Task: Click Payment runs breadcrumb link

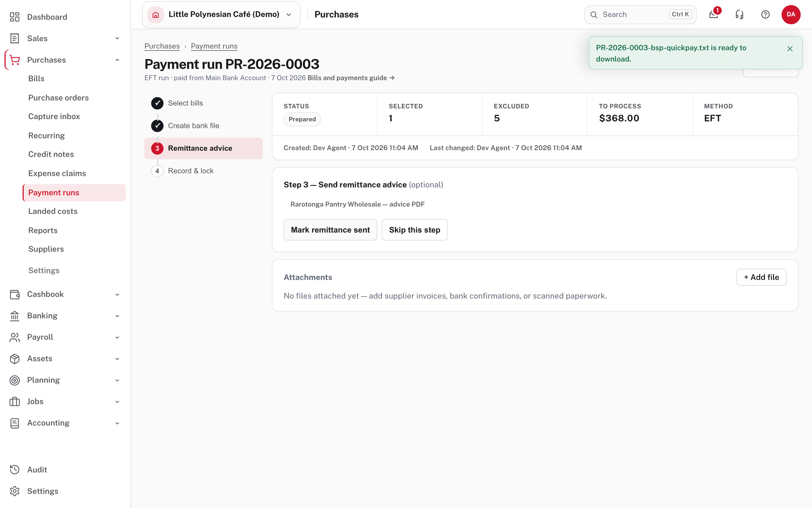Action: (214, 46)
